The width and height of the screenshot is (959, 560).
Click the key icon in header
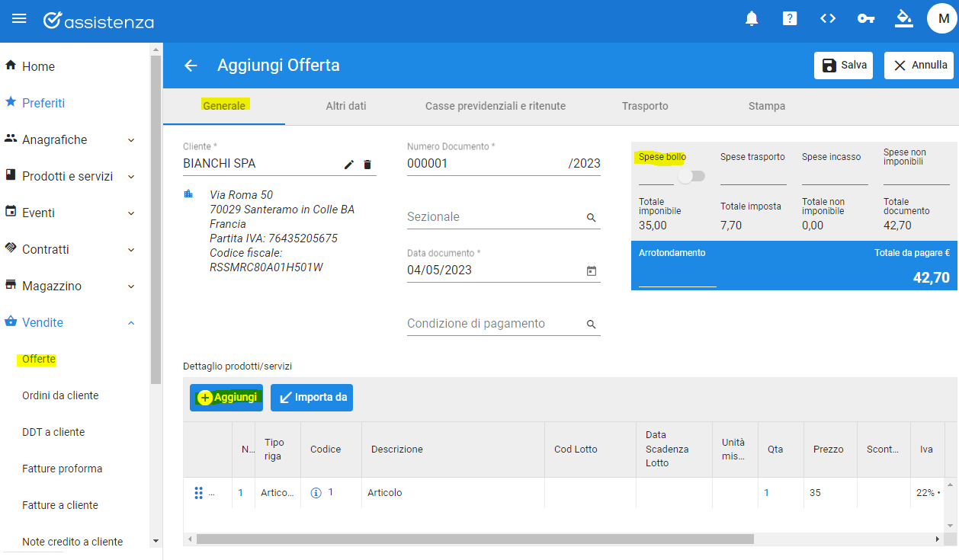866,18
